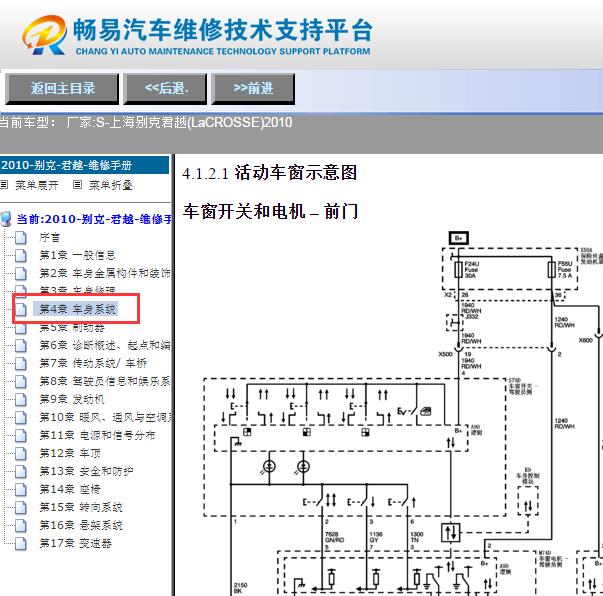Open 第8章 驾驶员信息和娱乐系统
Viewport: 603px width, 596px height.
(105, 381)
